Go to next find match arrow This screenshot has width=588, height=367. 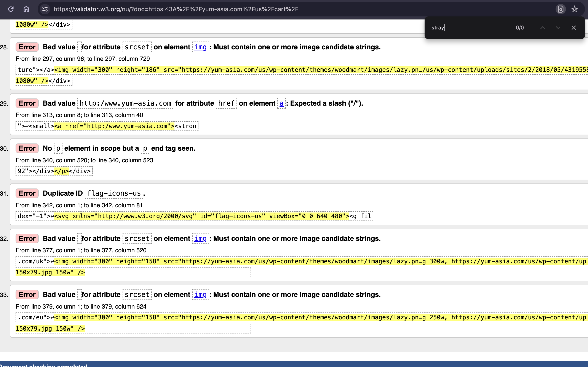point(558,28)
